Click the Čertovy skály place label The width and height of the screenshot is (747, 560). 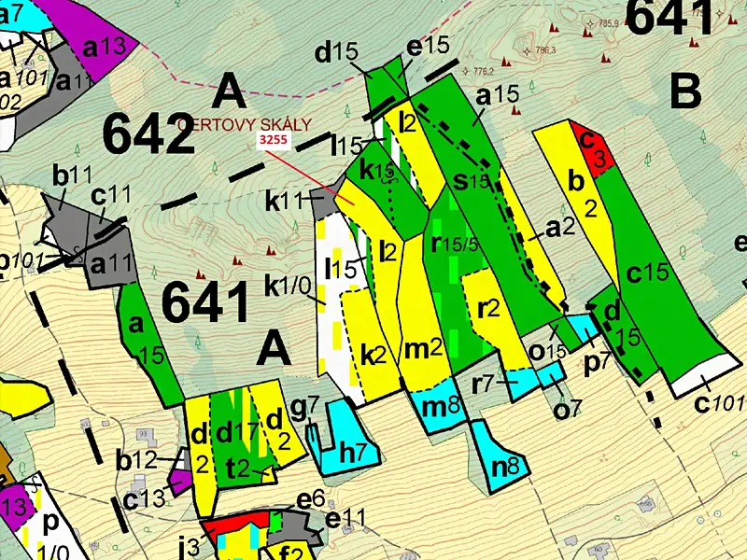245,125
